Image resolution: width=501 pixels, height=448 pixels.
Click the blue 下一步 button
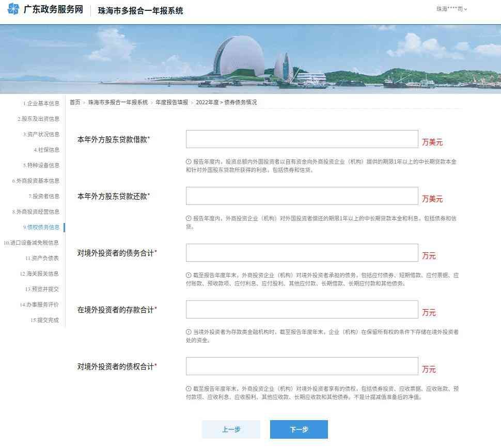tap(299, 429)
